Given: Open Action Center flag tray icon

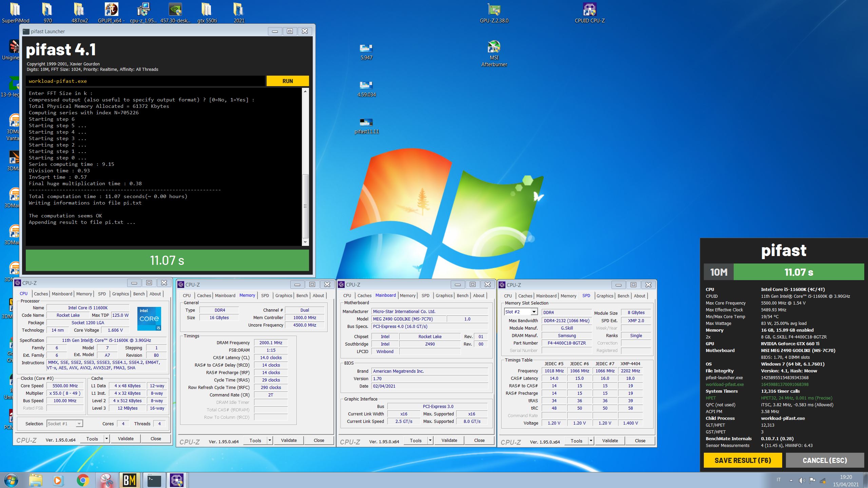Looking at the screenshot, I should pos(812,480).
